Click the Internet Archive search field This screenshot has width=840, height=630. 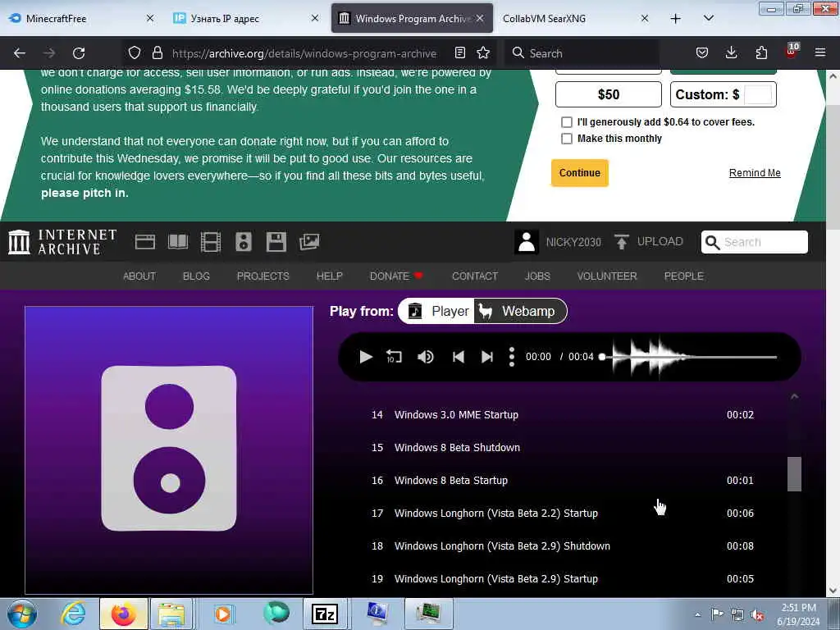click(x=755, y=242)
